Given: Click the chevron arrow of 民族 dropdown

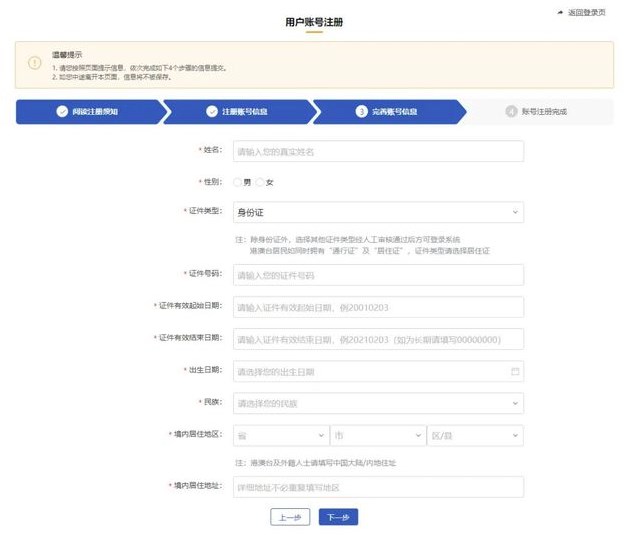Looking at the screenshot, I should tap(515, 403).
